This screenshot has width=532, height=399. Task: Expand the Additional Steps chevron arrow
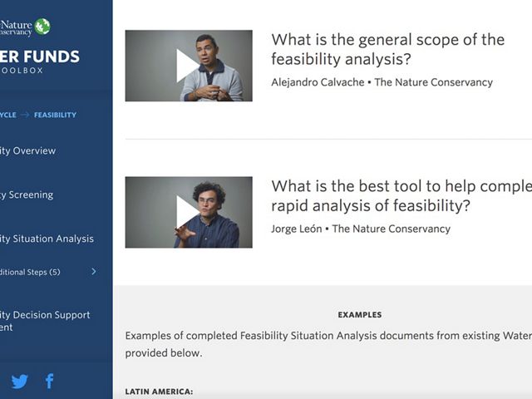coord(93,272)
